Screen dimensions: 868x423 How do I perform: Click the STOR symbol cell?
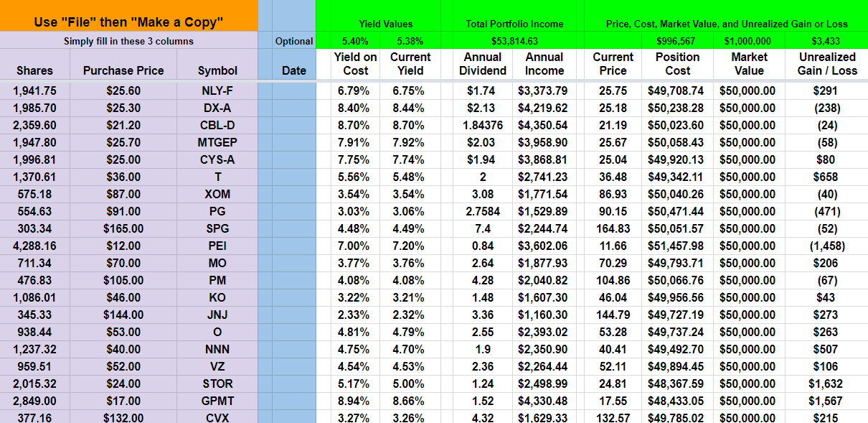coord(217,384)
